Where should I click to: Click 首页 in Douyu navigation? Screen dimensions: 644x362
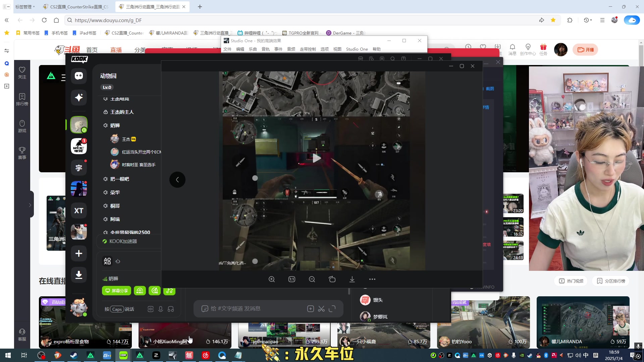[x=92, y=50]
